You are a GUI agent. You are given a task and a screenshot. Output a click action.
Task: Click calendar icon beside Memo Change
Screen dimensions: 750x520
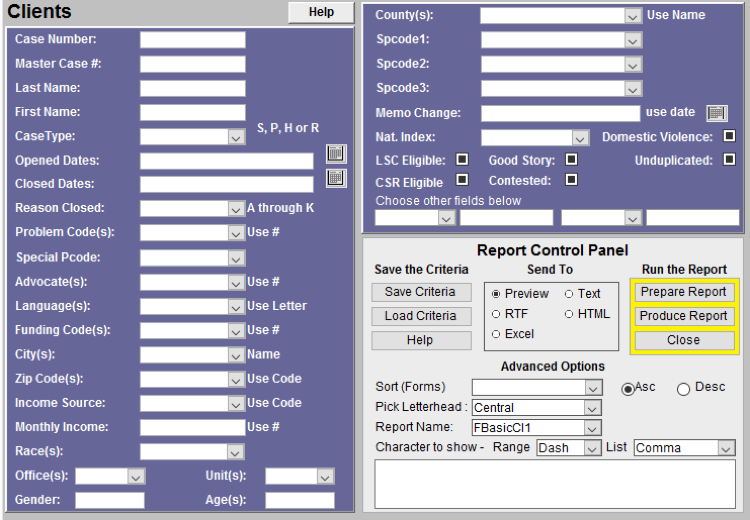[716, 113]
